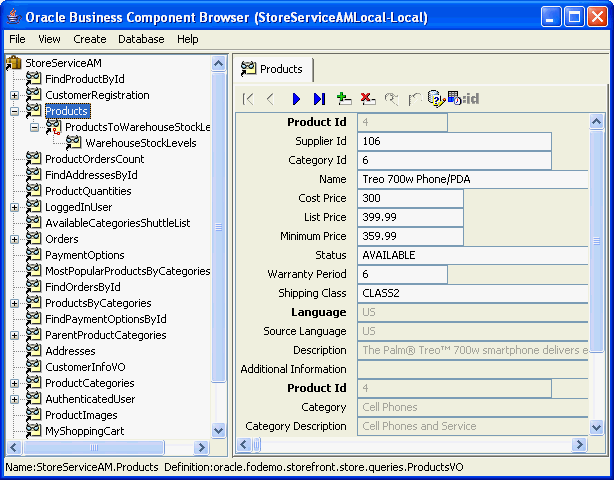The height and width of the screenshot is (480, 614).
Task: Select FindAddressesById in the tree
Action: coord(91,175)
